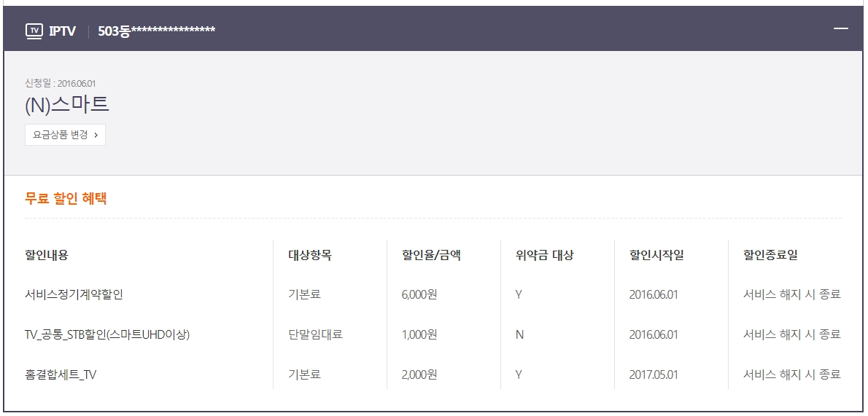Click the 할인율/금액 column header
Image resolution: width=868 pixels, height=416 pixels.
pos(431,255)
